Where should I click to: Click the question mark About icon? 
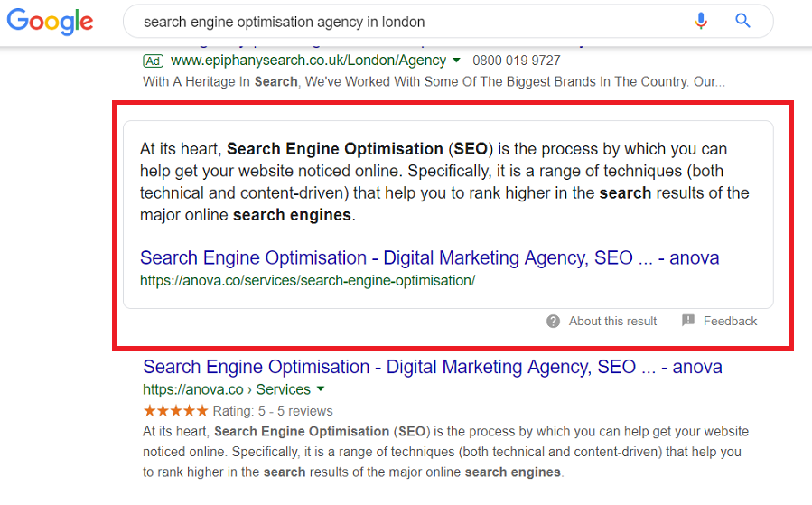coord(553,321)
